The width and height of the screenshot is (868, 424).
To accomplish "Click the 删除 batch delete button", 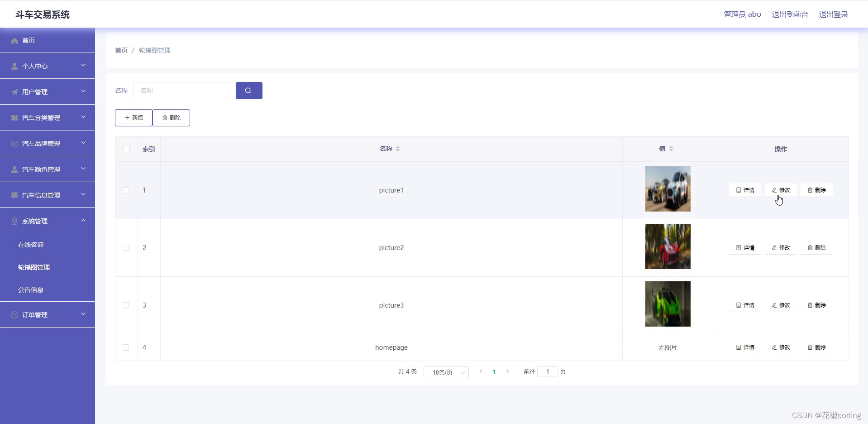I will tap(171, 118).
